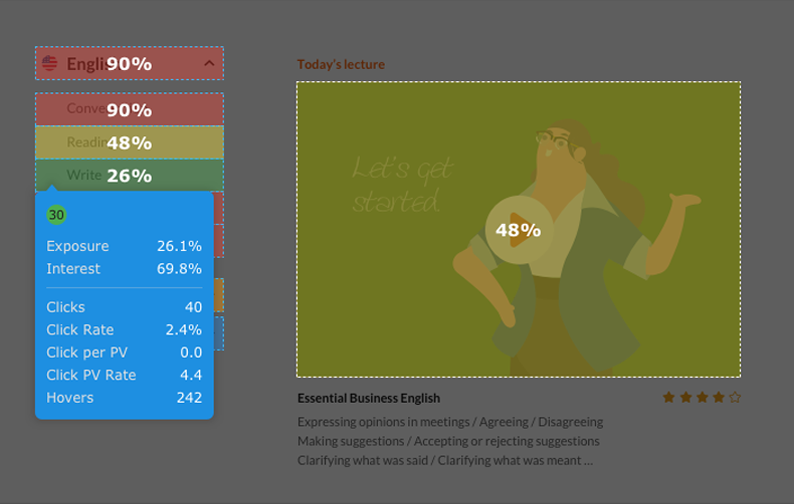Click the fourth rating star
Viewport: 794px width, 504px height.
[718, 397]
